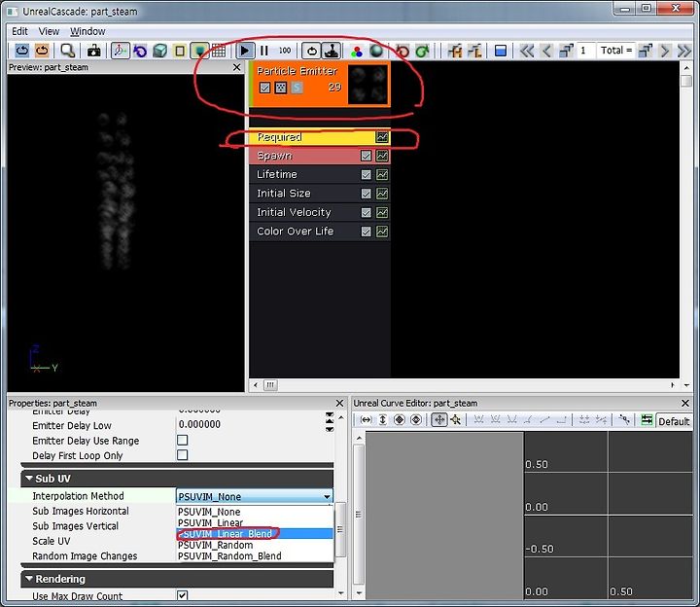Toggle the wireframe cube icon
This screenshot has height=607, width=700.
click(159, 51)
